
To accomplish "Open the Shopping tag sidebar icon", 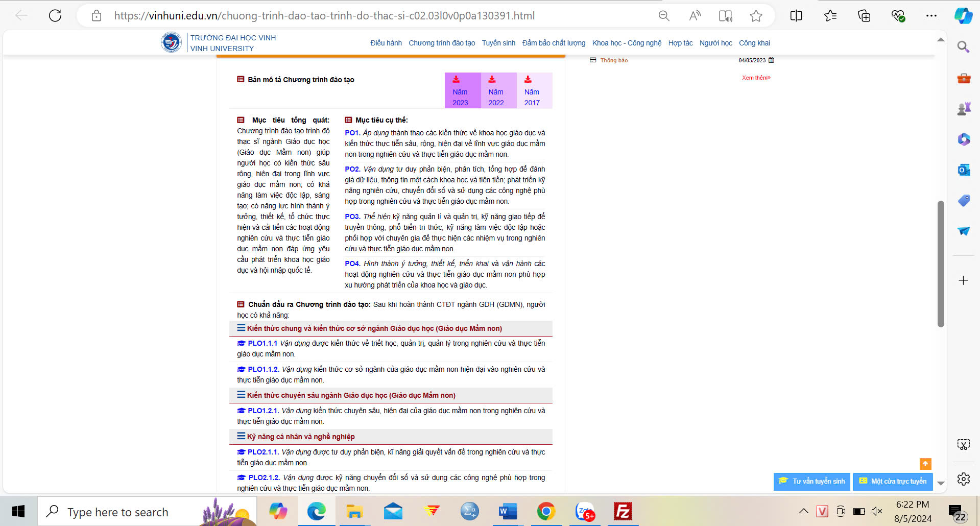I will [964, 200].
